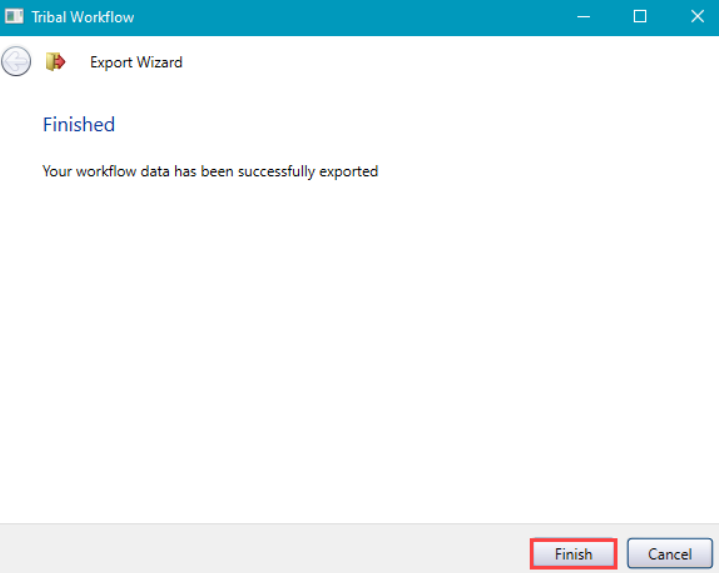The image size is (719, 573).
Task: Click the word "Wizard" in the header
Action: 160,62
